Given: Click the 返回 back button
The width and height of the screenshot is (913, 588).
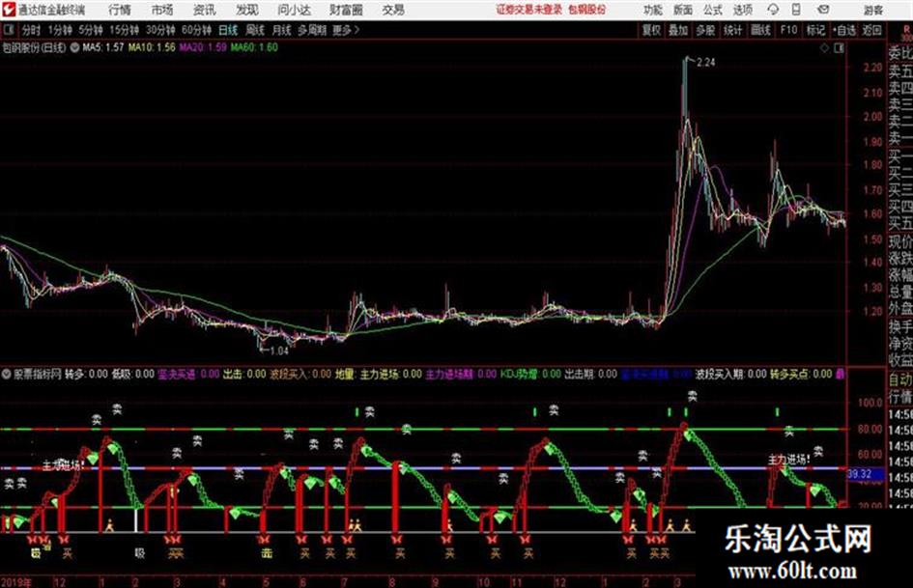Looking at the screenshot, I should [x=871, y=30].
